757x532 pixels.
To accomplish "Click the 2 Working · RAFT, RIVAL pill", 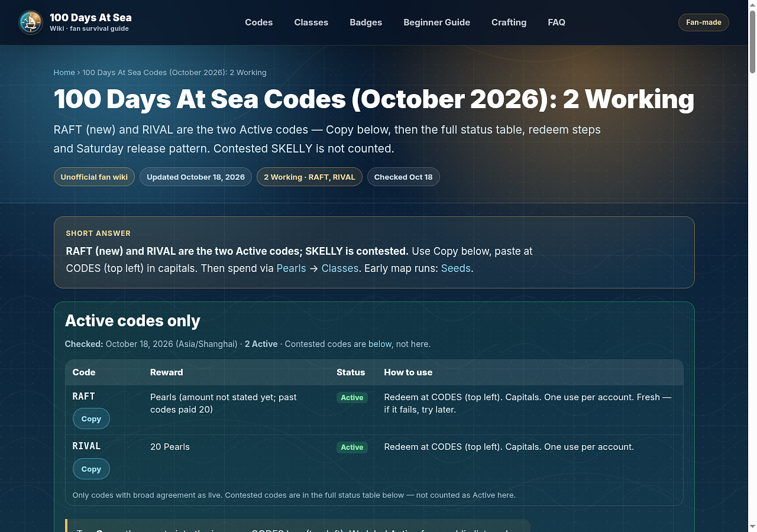I will [x=309, y=177].
